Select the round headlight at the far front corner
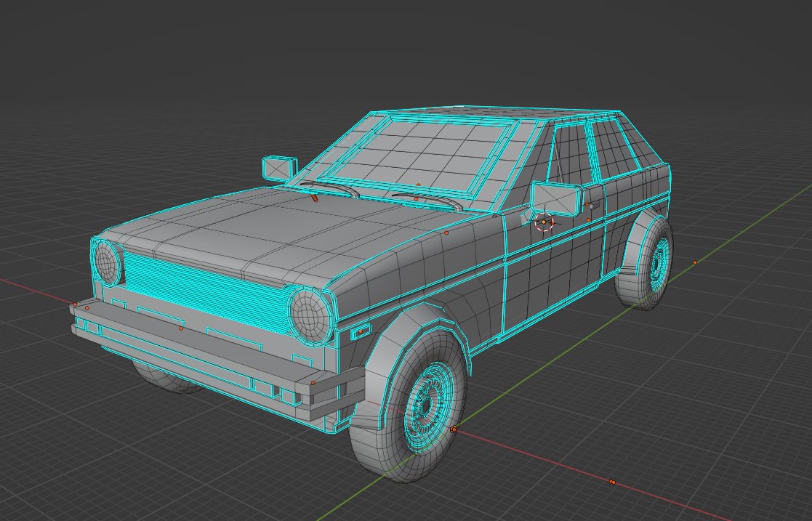 [x=107, y=262]
